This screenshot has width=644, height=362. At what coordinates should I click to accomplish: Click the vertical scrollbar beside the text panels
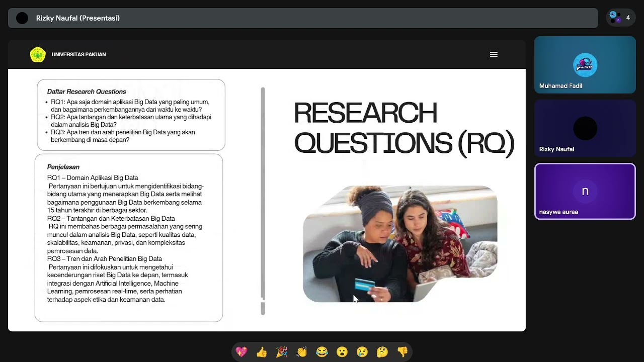tap(263, 201)
